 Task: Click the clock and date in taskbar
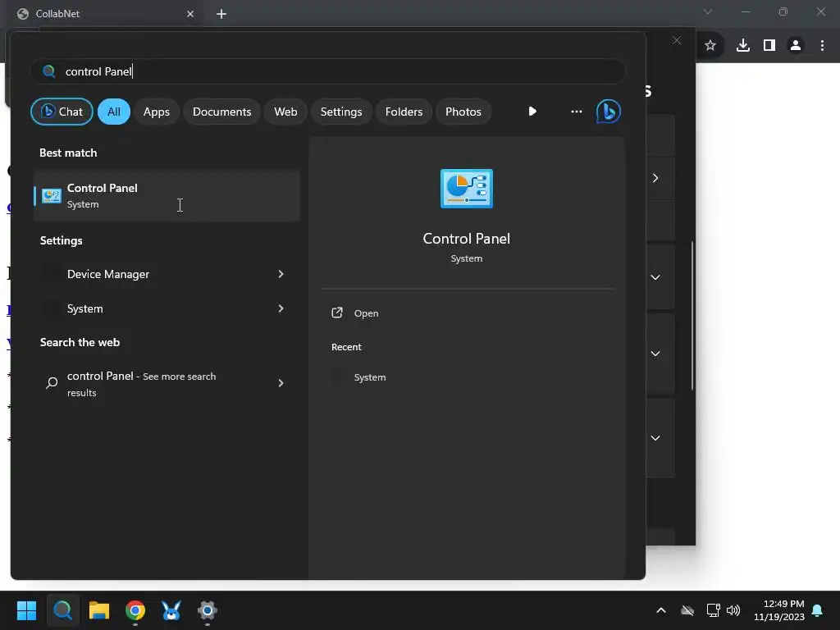click(779, 610)
